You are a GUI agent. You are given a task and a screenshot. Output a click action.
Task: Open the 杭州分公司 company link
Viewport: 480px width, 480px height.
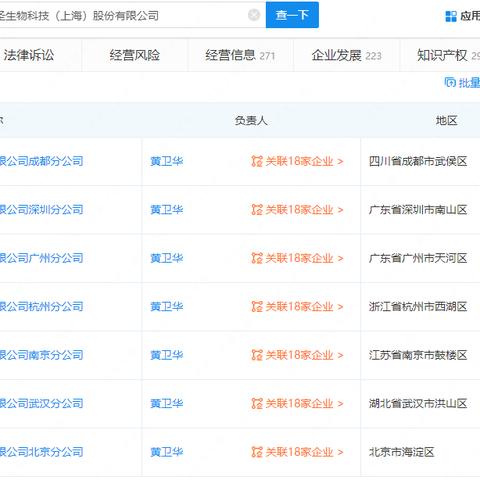pos(41,307)
